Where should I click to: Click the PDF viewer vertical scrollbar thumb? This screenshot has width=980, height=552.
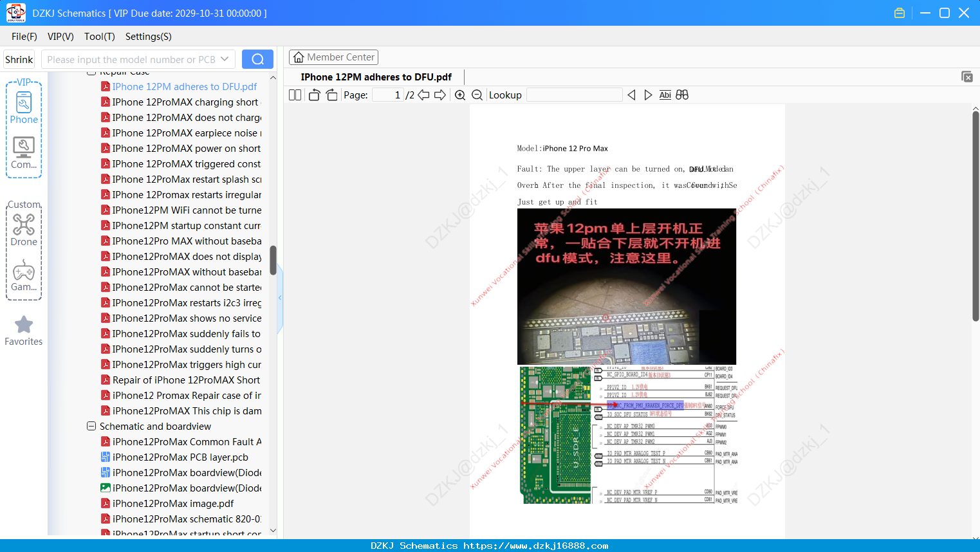(975, 216)
